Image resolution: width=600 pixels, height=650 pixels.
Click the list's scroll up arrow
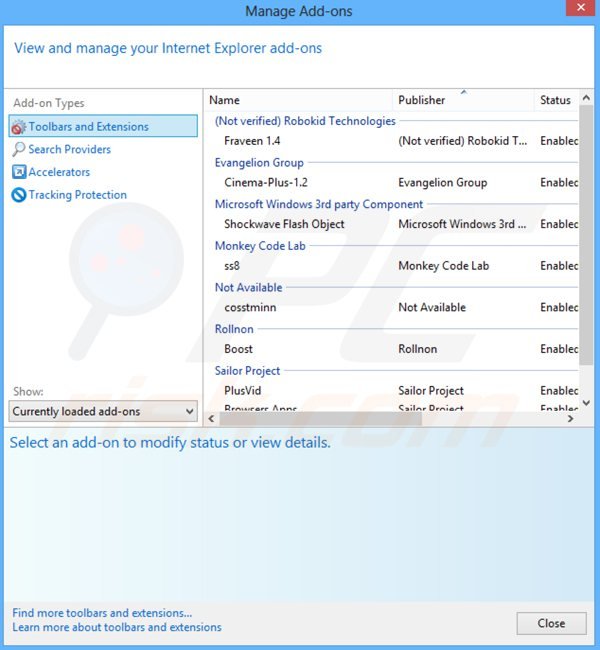coord(586,98)
